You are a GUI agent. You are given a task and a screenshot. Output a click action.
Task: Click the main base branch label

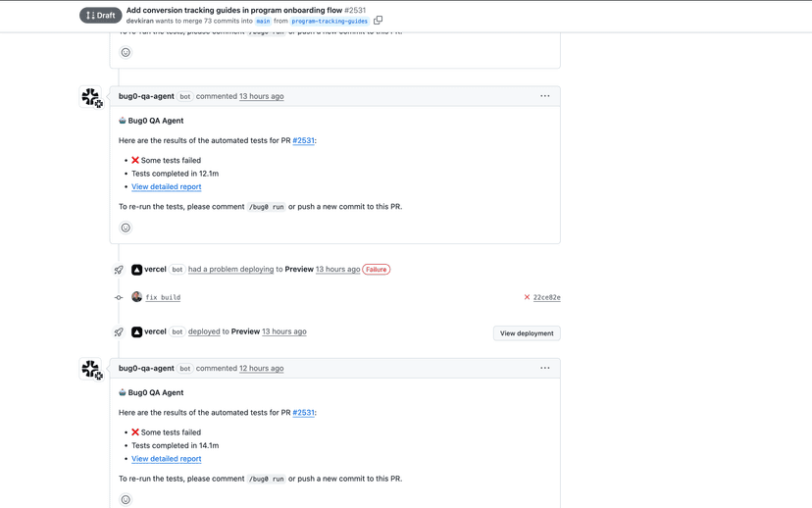tap(263, 22)
